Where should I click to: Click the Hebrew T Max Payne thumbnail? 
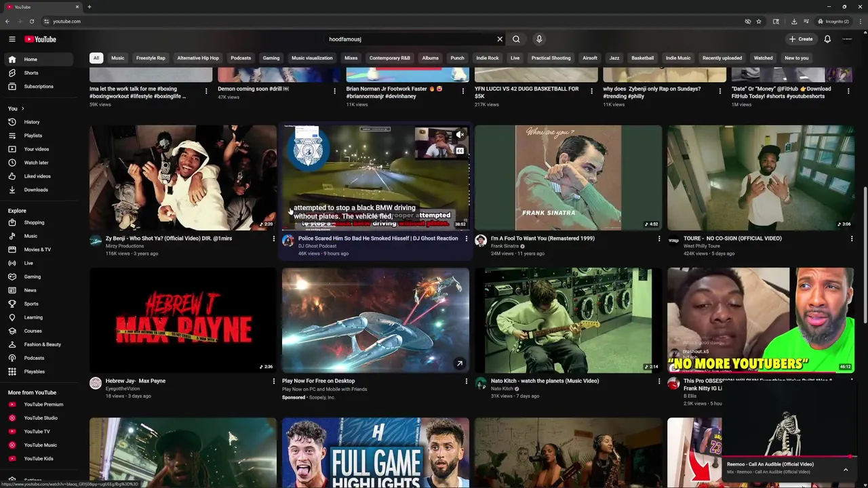[183, 320]
